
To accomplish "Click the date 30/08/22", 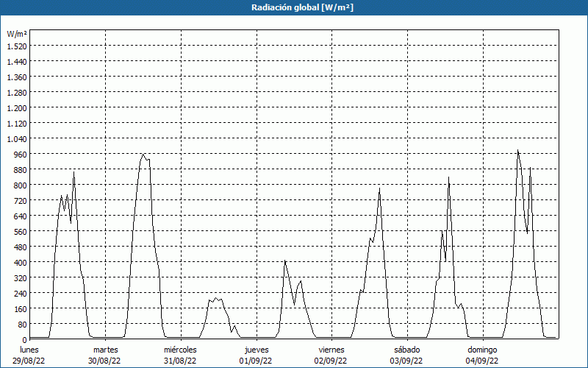I will [104, 361].
